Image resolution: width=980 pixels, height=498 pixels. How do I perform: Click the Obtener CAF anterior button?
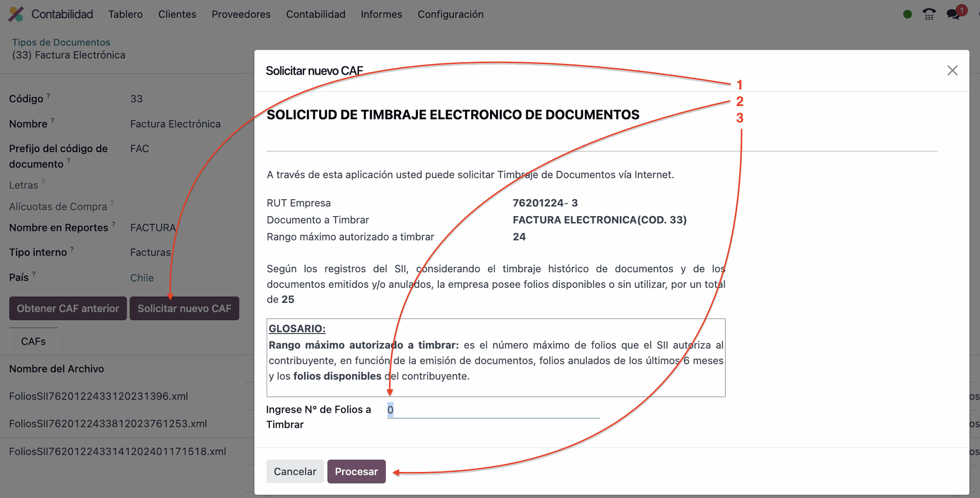coord(68,309)
